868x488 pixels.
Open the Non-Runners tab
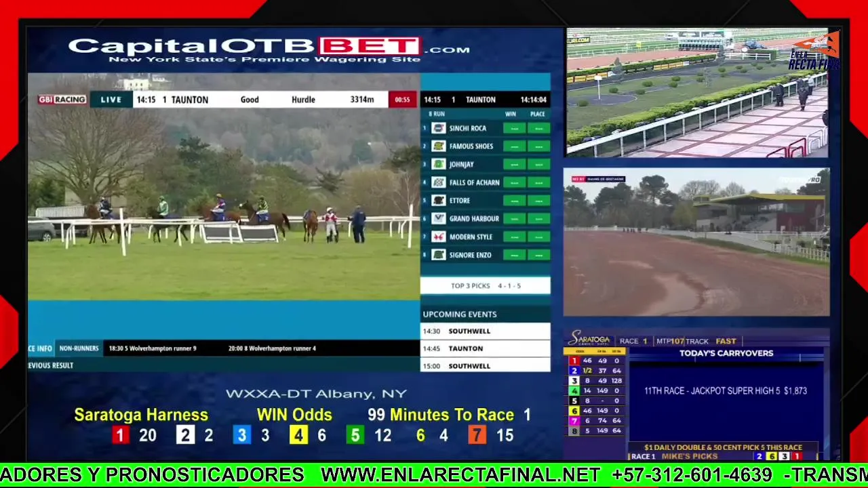79,348
